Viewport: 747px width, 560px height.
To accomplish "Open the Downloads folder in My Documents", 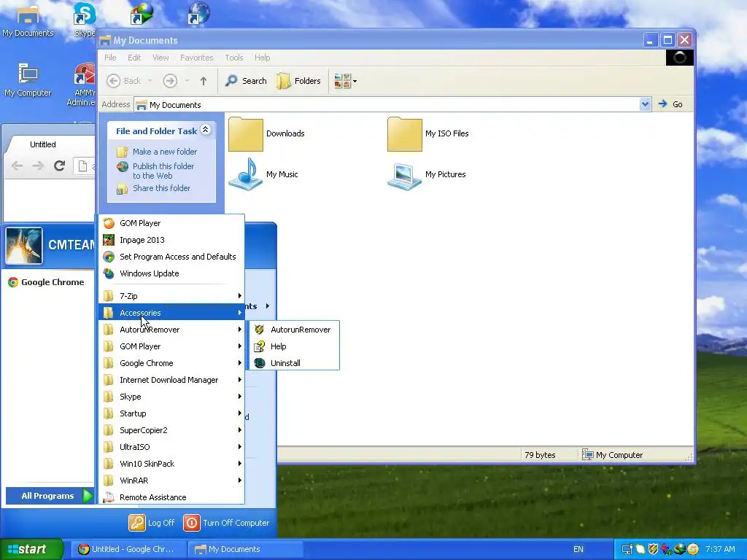I will click(267, 134).
